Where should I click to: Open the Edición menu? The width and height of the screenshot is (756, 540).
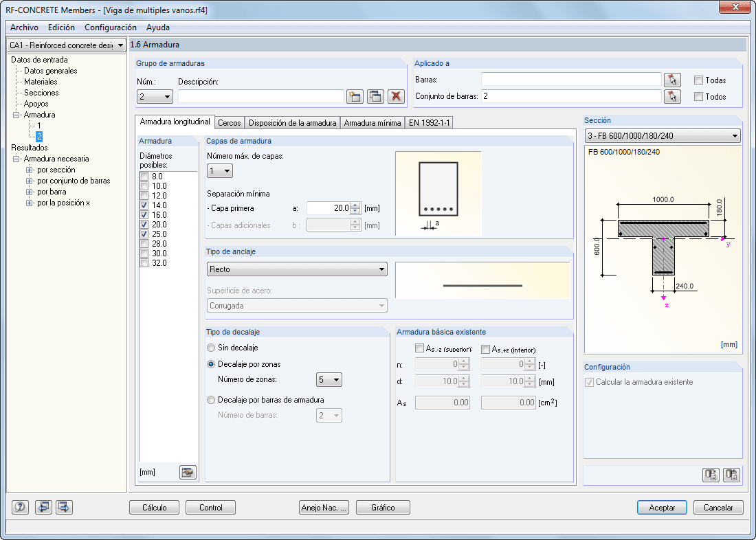click(x=61, y=27)
